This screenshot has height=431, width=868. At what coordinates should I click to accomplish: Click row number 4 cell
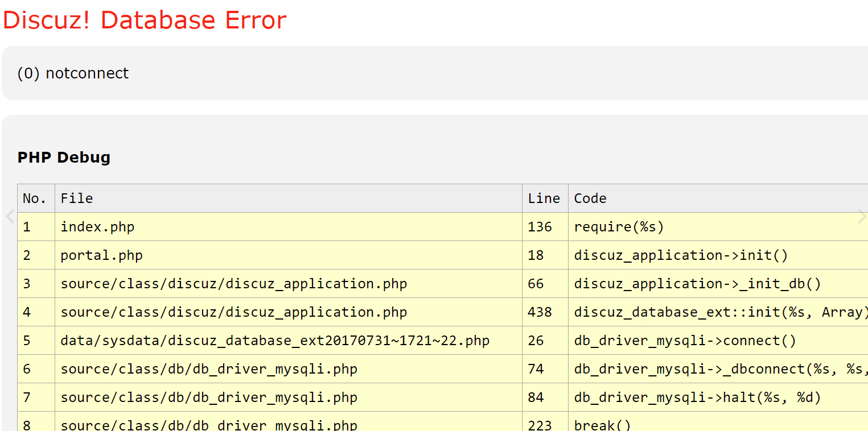point(36,312)
